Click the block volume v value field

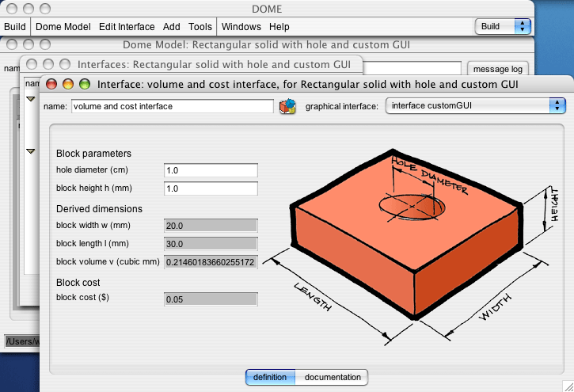tap(211, 262)
